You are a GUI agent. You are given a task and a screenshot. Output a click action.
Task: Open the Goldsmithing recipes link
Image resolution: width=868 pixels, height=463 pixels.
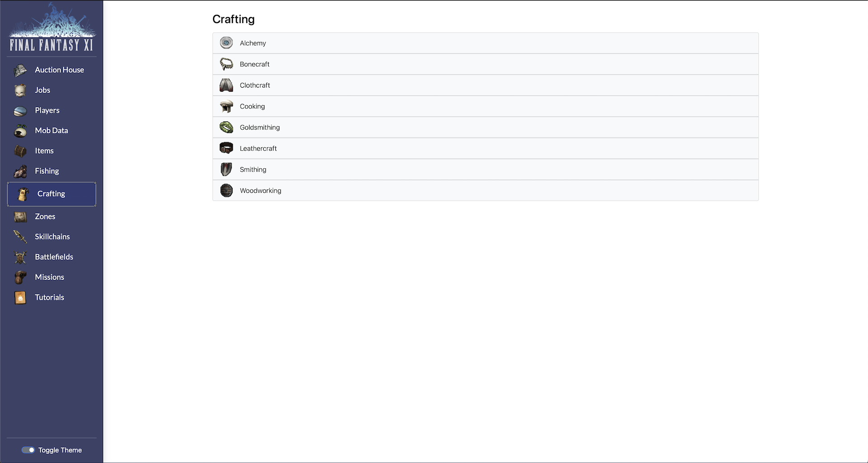(259, 127)
